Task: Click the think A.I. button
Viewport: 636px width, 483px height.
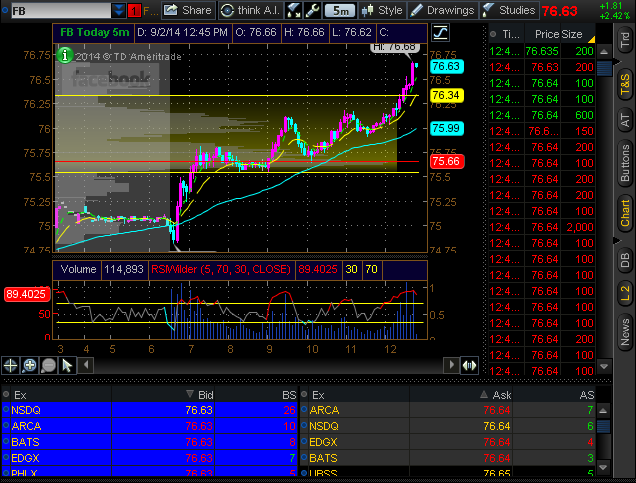Action: 250,10
